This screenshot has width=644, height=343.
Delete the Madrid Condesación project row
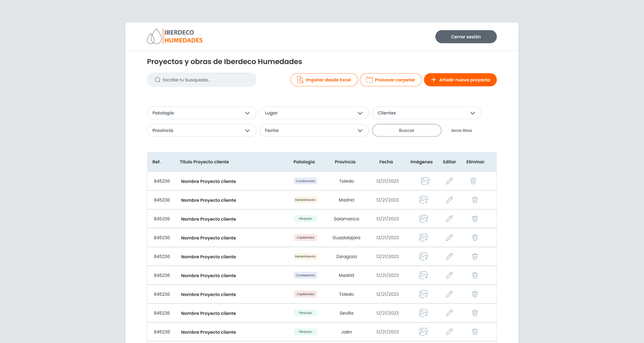[x=474, y=276]
